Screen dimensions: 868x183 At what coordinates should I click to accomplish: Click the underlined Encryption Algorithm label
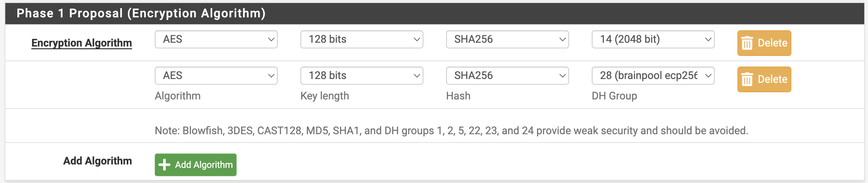[82, 43]
